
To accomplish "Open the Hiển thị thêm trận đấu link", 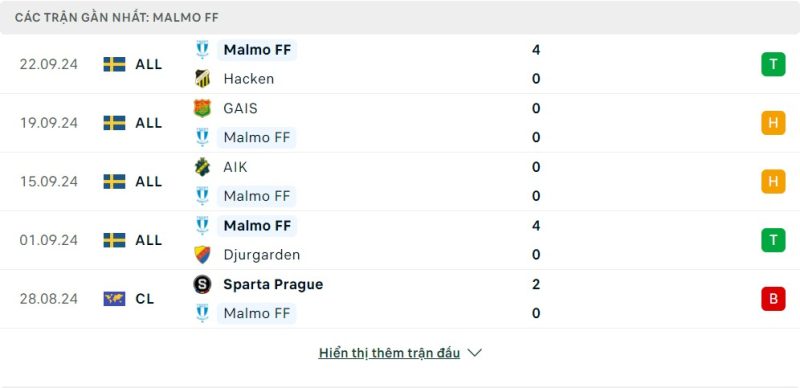I will [x=389, y=353].
